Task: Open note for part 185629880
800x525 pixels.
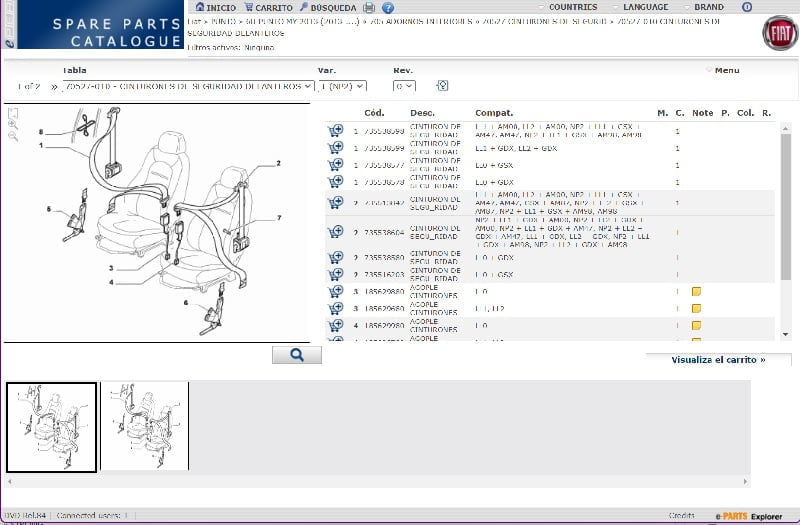Action: click(696, 291)
